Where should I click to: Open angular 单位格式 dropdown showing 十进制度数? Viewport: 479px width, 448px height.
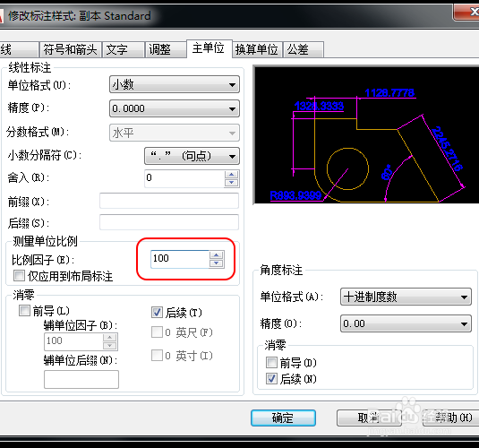[x=406, y=297]
